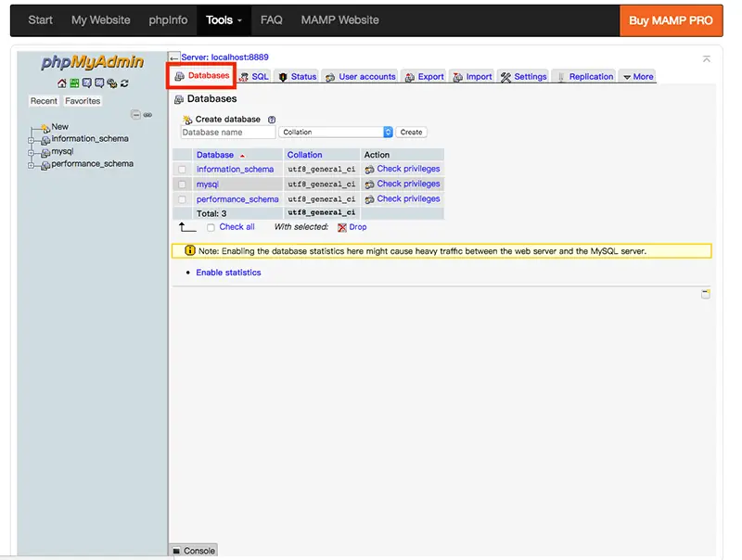Image resolution: width=742 pixels, height=560 pixels.
Task: Click the Enable statistics link
Action: [228, 273]
